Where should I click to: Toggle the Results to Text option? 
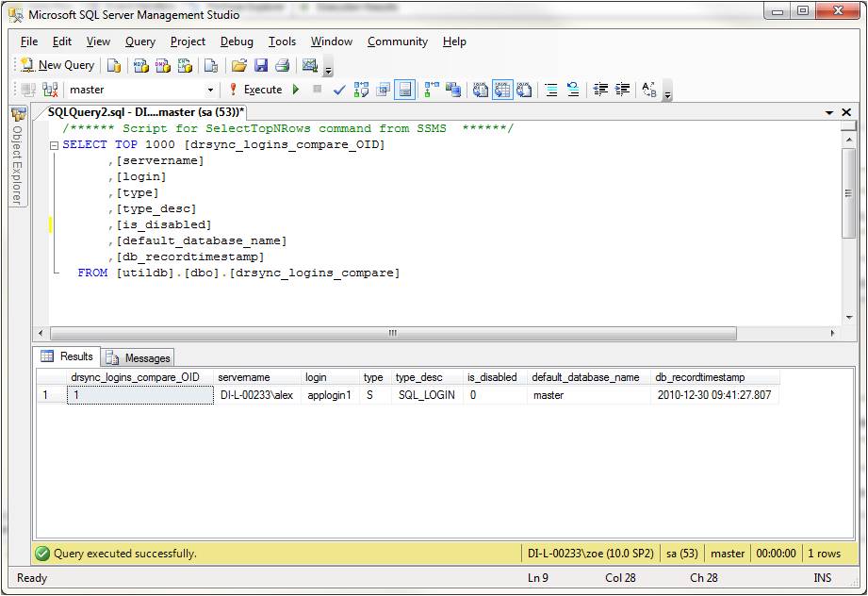tap(480, 90)
